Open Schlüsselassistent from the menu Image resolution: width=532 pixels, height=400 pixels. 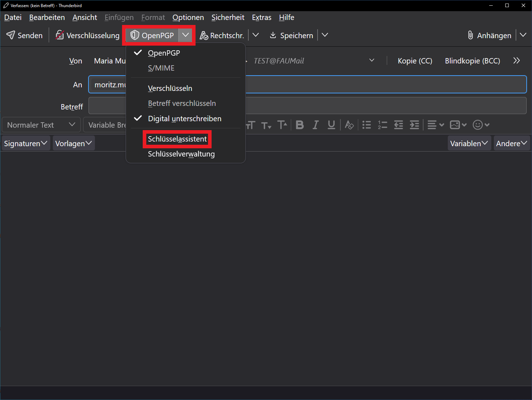177,139
